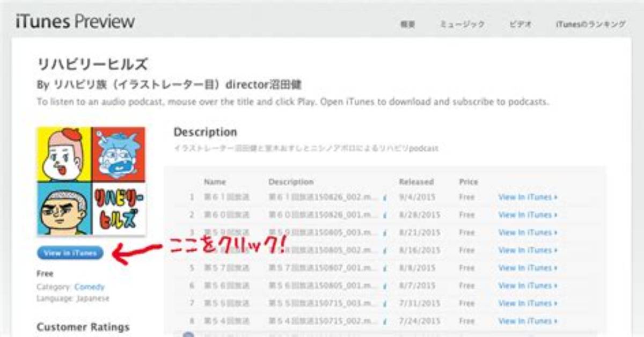Click the Description column header

[291, 182]
